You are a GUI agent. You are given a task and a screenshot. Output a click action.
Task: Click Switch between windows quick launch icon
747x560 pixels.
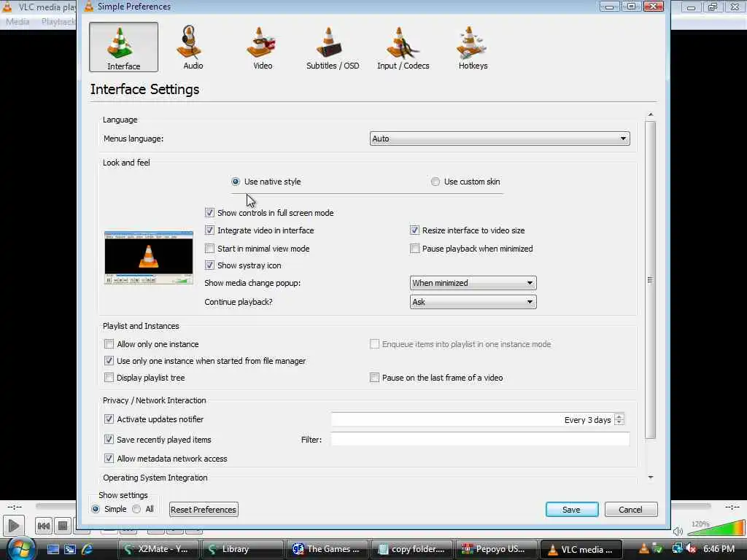[70, 549]
